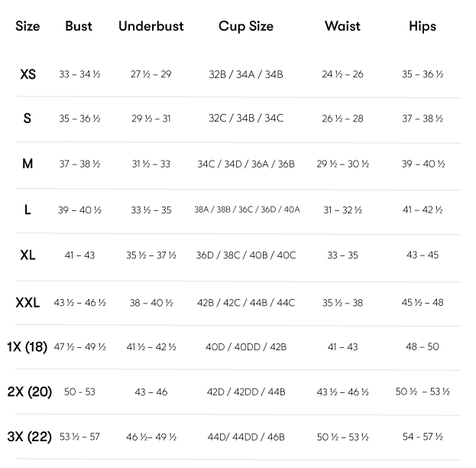
Task: Select the XL size row label
Action: click(x=28, y=255)
